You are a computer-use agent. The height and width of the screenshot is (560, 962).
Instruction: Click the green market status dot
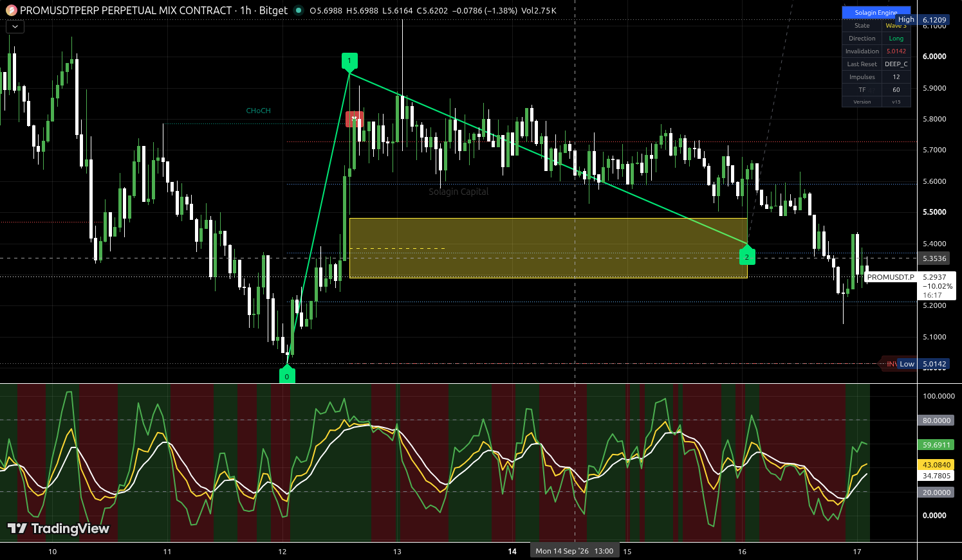(298, 10)
